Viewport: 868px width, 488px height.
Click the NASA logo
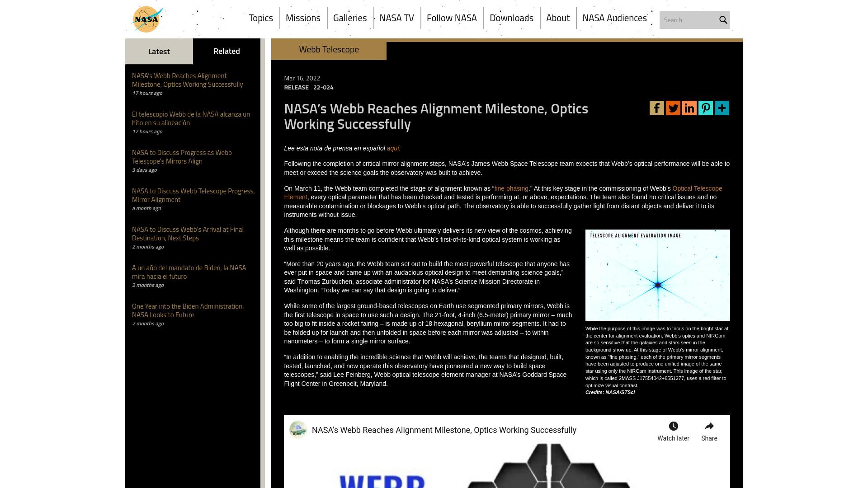click(147, 19)
